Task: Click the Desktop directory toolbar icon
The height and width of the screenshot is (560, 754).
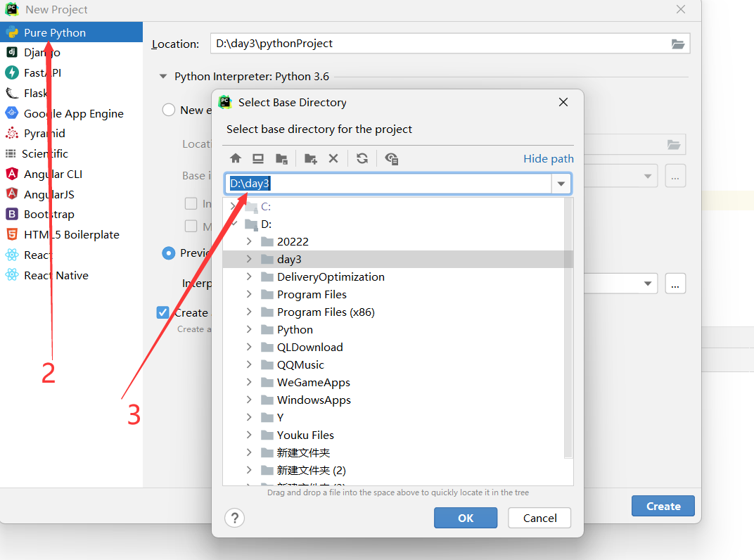Action: (x=258, y=158)
